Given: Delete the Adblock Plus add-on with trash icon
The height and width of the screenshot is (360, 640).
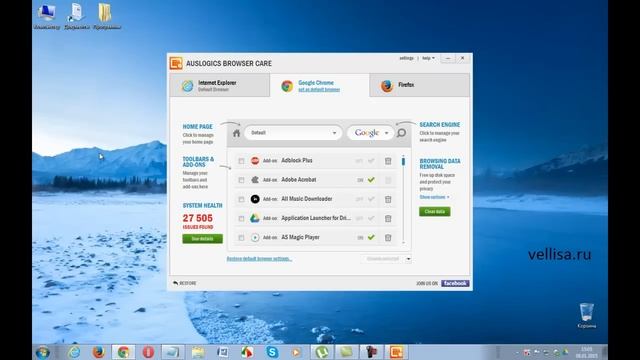Looking at the screenshot, I should [388, 161].
